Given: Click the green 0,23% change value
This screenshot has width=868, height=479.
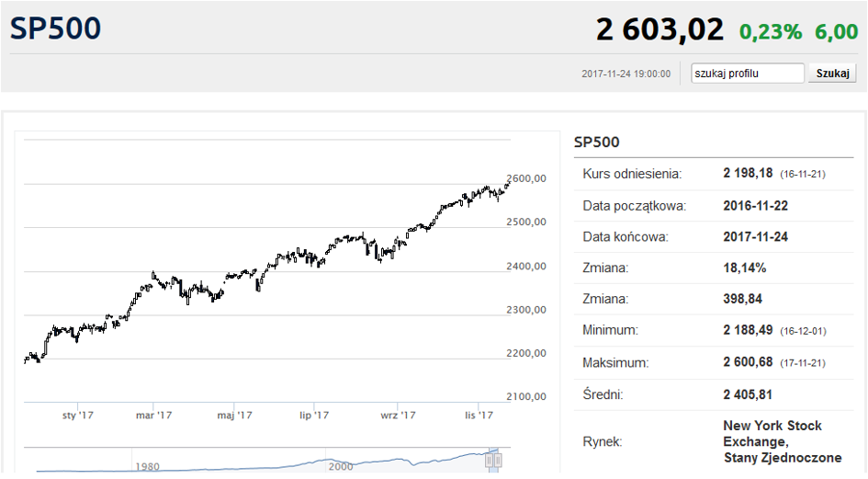Looking at the screenshot, I should 771,31.
